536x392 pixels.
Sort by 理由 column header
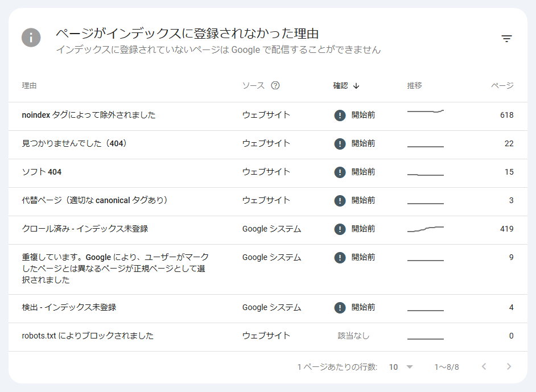click(29, 85)
